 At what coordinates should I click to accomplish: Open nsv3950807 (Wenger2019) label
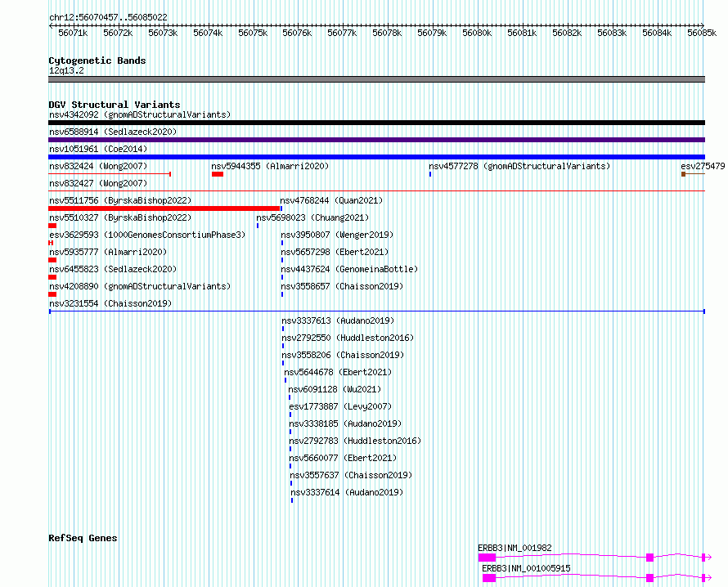pos(337,235)
